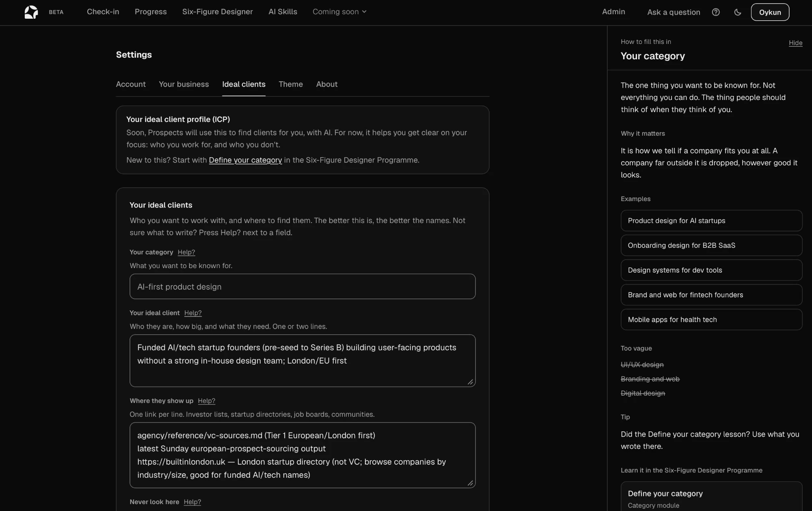
Task: Click struck-through UI/UX design text
Action: tap(642, 365)
